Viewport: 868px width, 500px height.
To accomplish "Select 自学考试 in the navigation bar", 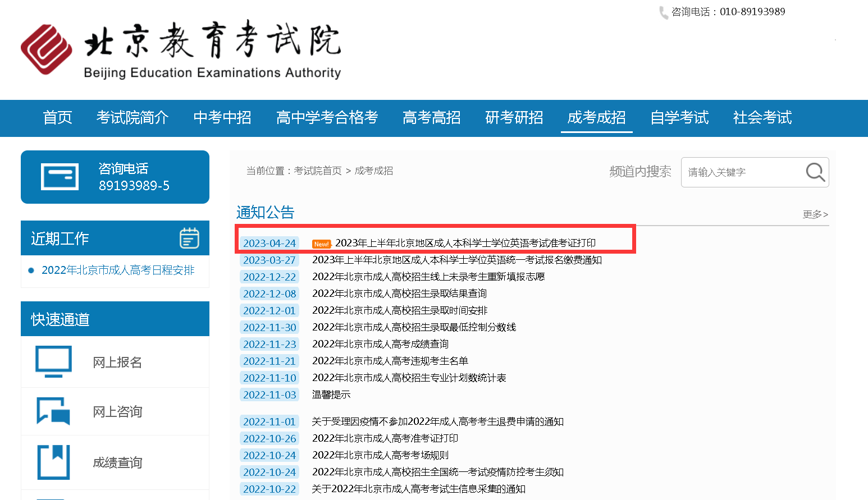I will (x=679, y=118).
